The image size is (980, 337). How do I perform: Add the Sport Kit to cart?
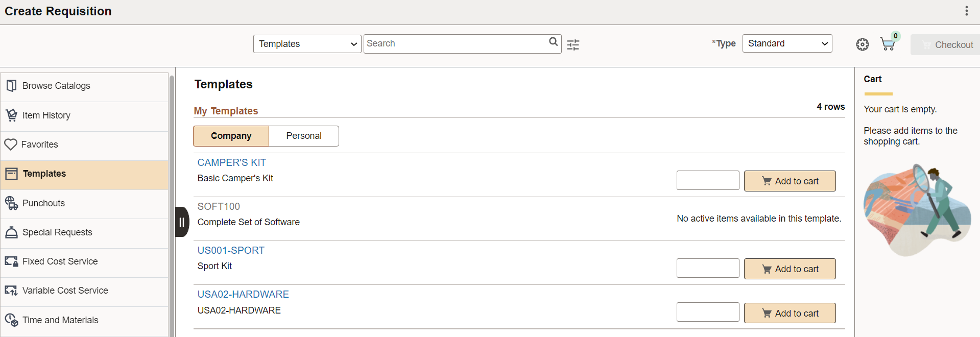click(x=790, y=269)
